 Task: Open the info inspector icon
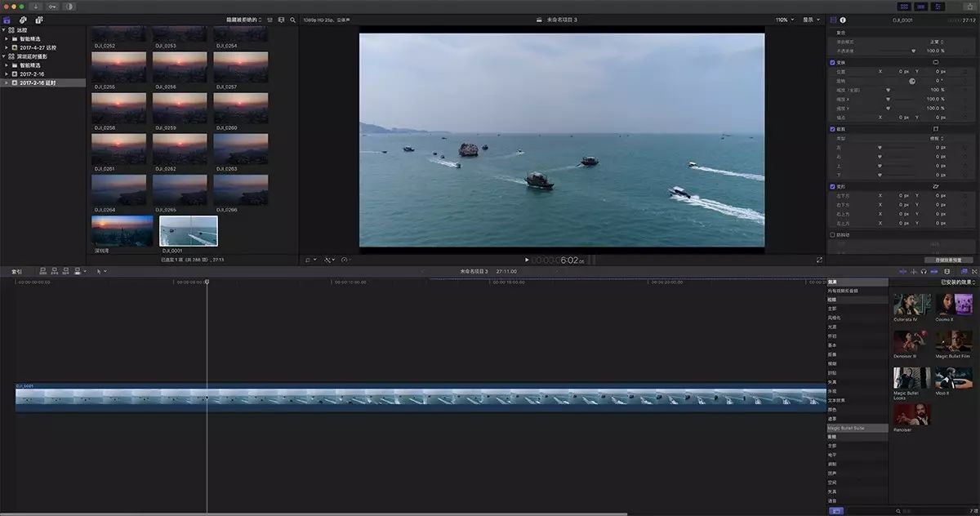pyautogui.click(x=843, y=20)
